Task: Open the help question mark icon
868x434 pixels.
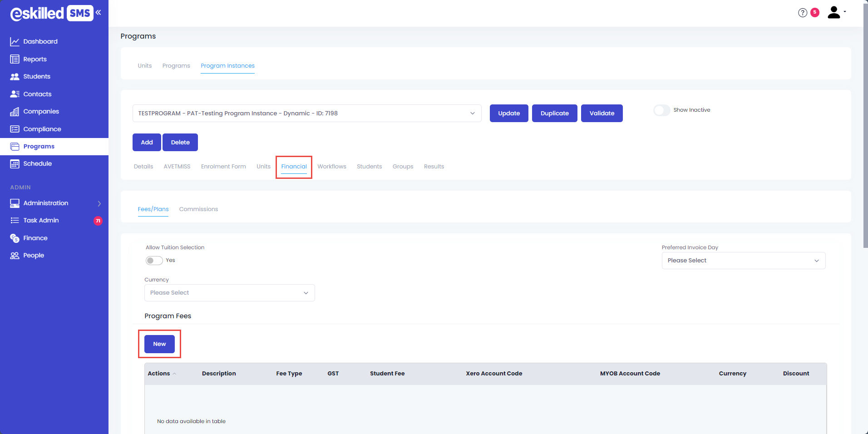Action: click(x=802, y=13)
